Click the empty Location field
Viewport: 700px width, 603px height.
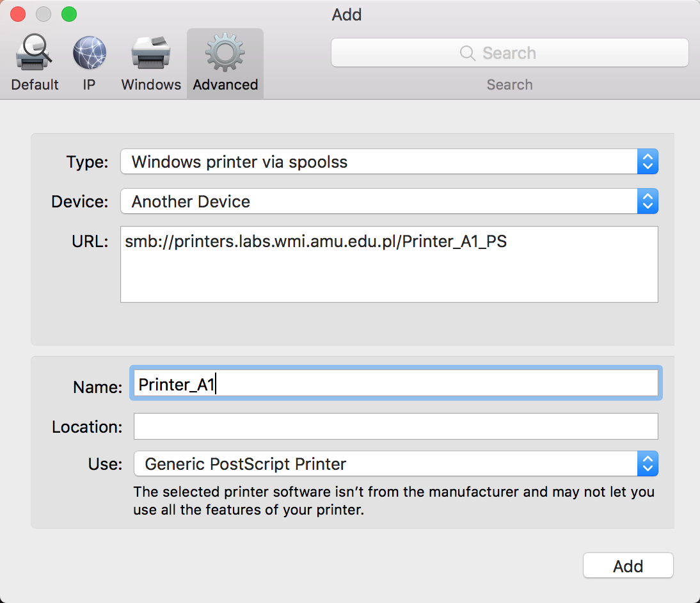point(396,426)
